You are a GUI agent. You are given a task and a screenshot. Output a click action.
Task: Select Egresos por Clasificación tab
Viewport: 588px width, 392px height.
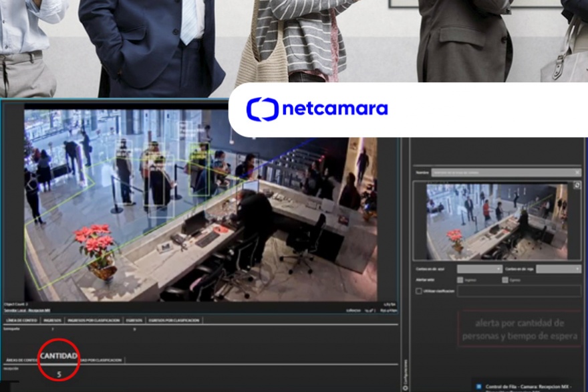tap(174, 320)
